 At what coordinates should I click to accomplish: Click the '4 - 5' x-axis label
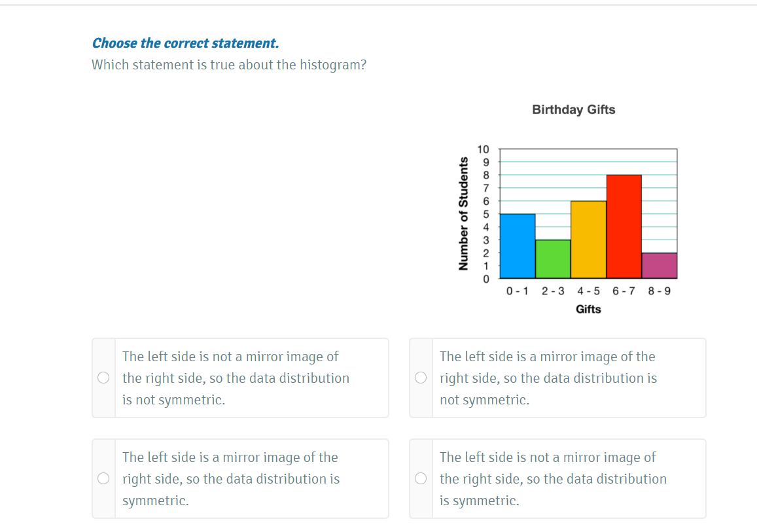point(588,291)
